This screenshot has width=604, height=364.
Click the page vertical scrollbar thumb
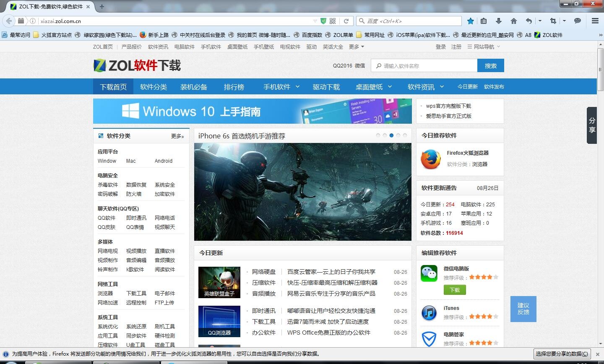600,70
